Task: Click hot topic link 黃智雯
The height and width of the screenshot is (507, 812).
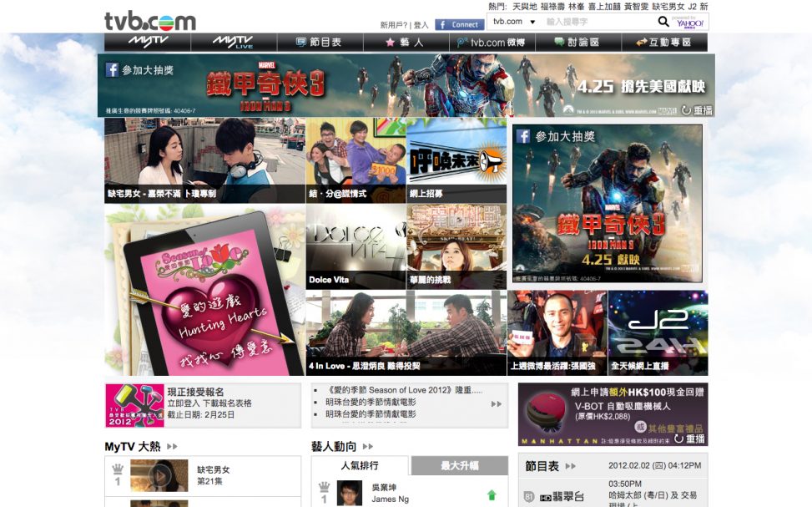Action: tap(636, 7)
